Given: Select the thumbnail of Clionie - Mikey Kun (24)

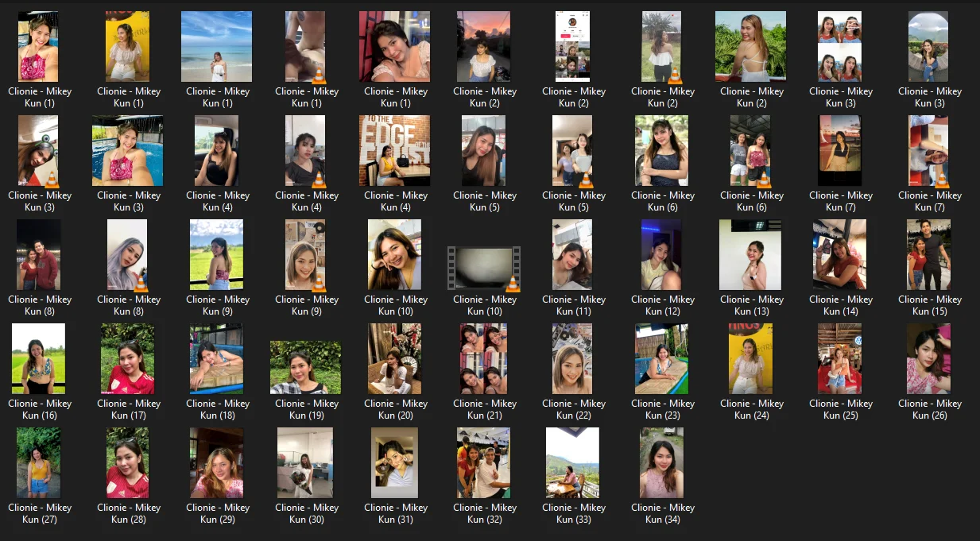Looking at the screenshot, I should tap(750, 359).
